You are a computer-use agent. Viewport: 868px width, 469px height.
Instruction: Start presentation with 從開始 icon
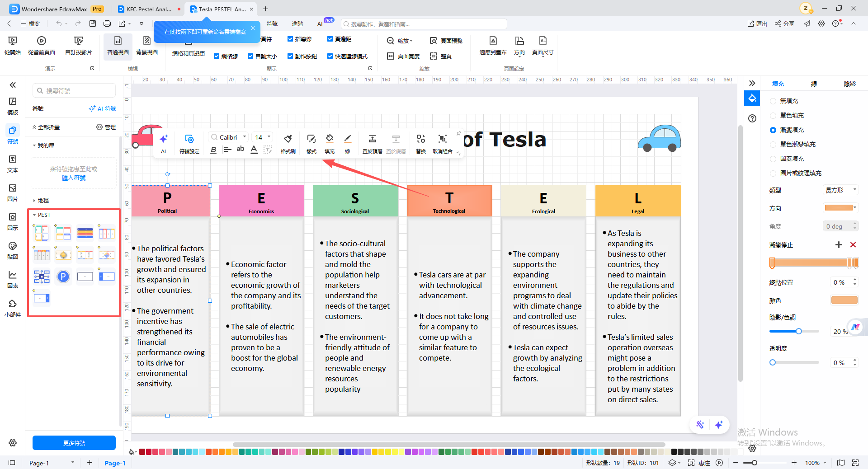point(13,46)
